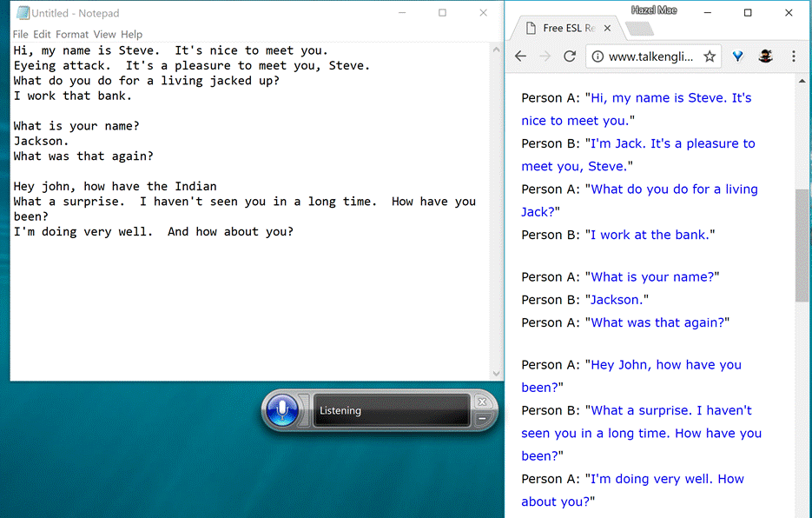Click the www.talkenglish address bar
Viewport: 812px width, 518px height.
point(650,56)
